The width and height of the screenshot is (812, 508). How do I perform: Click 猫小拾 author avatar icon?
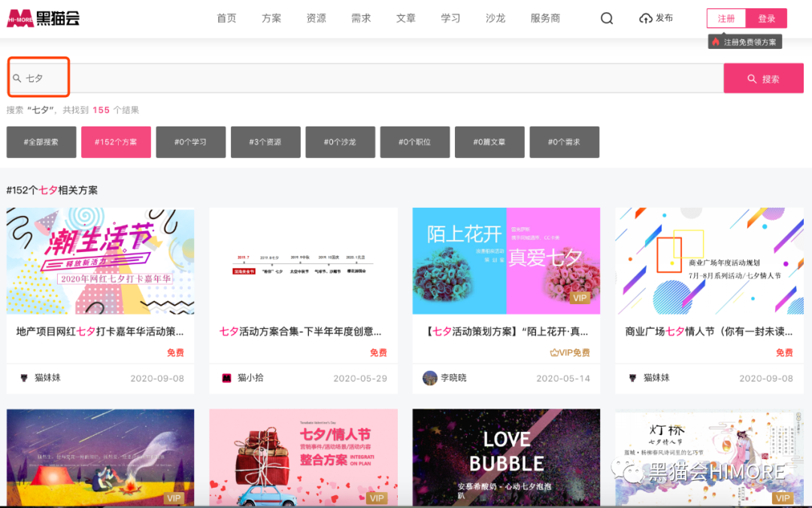point(226,378)
